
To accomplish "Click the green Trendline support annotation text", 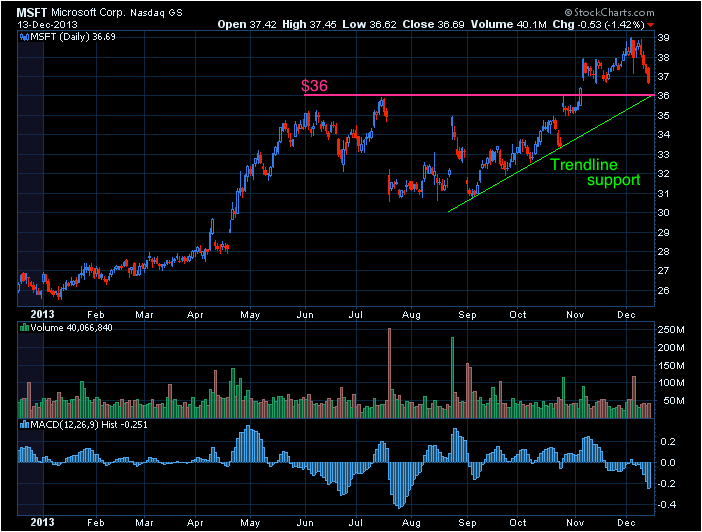I will point(595,172).
